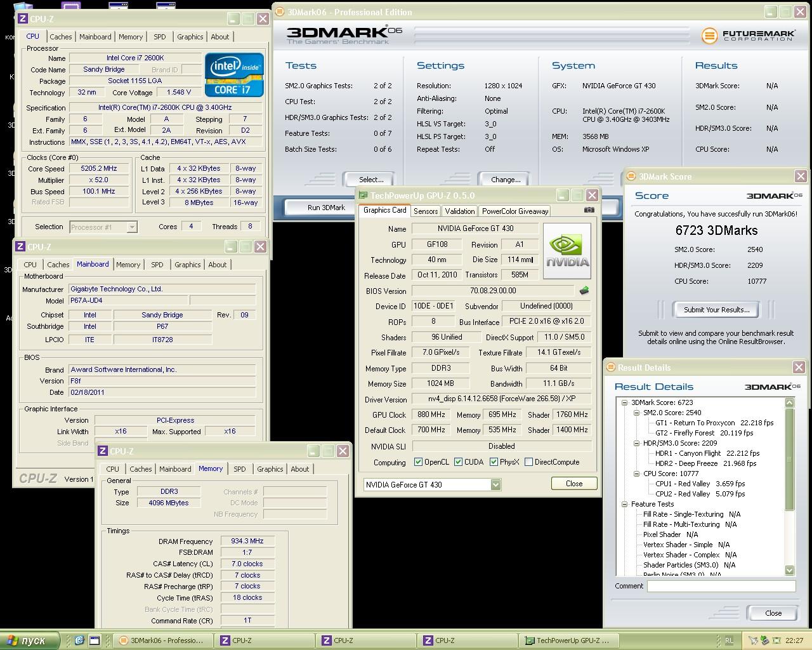This screenshot has width=812, height=650.
Task: Click the Result Details scroll up arrow
Action: pyautogui.click(x=790, y=402)
